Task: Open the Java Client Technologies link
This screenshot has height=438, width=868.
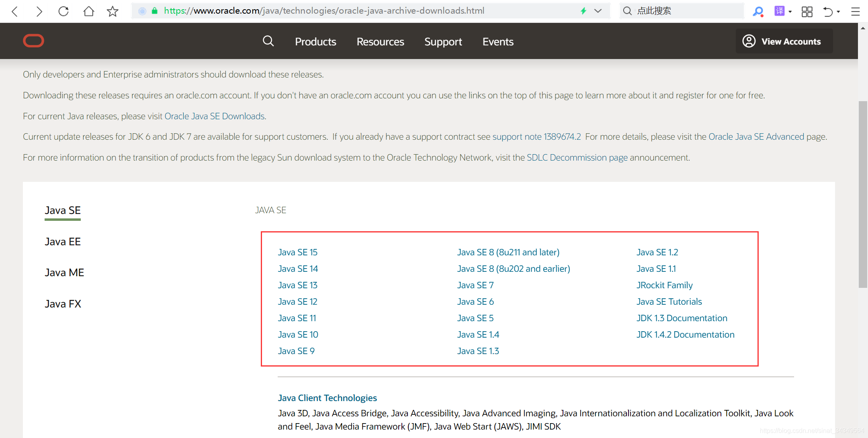Action: coord(327,398)
